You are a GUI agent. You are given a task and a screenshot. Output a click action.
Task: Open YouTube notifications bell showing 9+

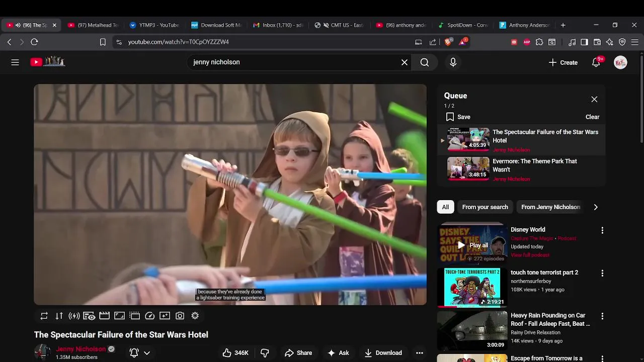point(596,62)
